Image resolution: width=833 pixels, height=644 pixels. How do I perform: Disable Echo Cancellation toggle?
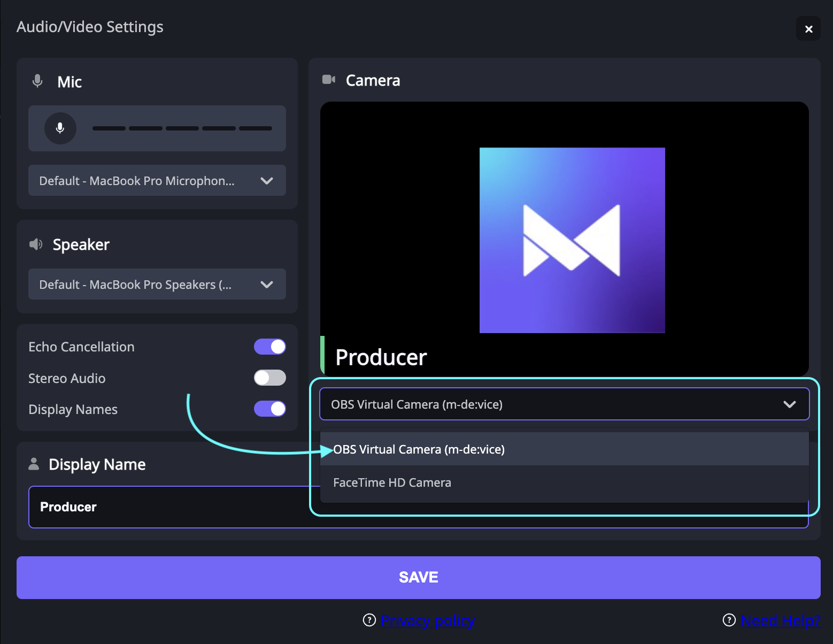pos(270,347)
